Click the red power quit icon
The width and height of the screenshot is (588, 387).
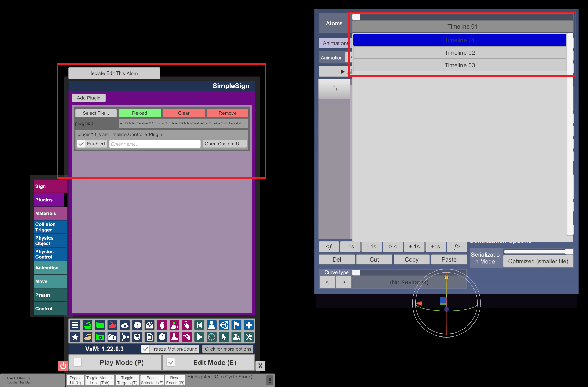pyautogui.click(x=63, y=366)
